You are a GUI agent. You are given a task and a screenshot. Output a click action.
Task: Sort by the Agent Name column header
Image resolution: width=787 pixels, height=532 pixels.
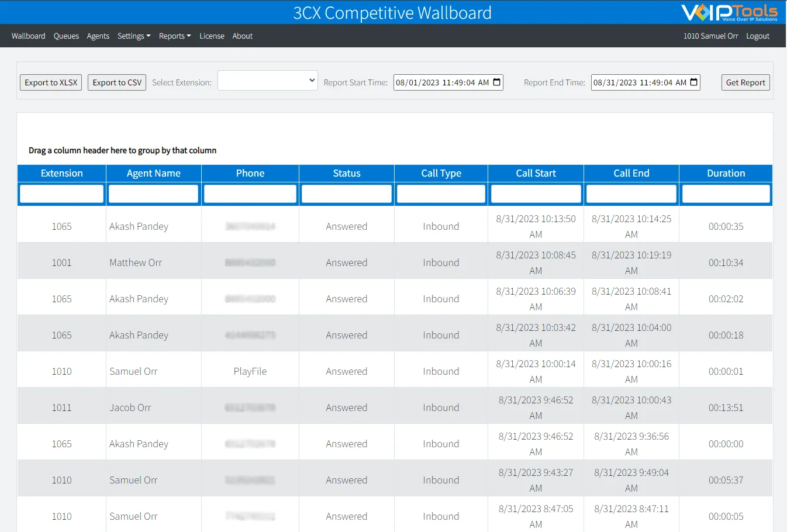154,174
